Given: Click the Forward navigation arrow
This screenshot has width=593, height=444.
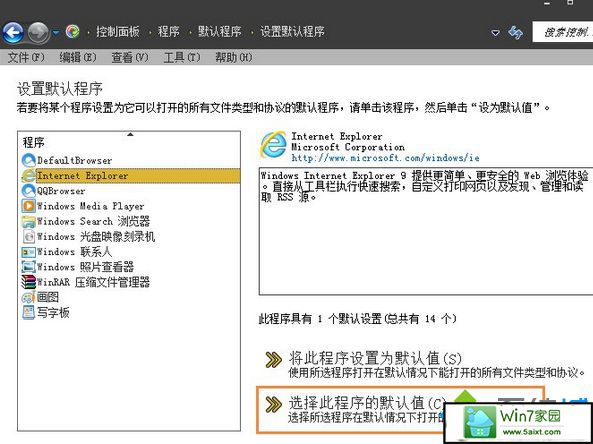Looking at the screenshot, I should tap(39, 33).
